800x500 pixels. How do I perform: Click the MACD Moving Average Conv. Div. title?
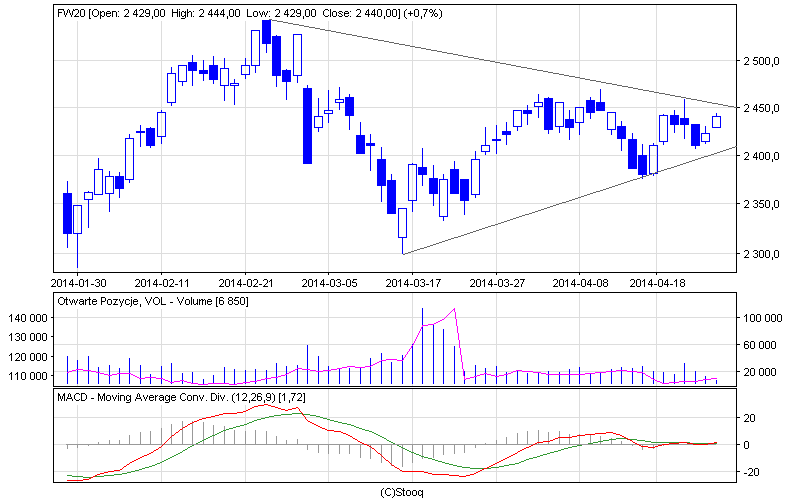coord(181,397)
